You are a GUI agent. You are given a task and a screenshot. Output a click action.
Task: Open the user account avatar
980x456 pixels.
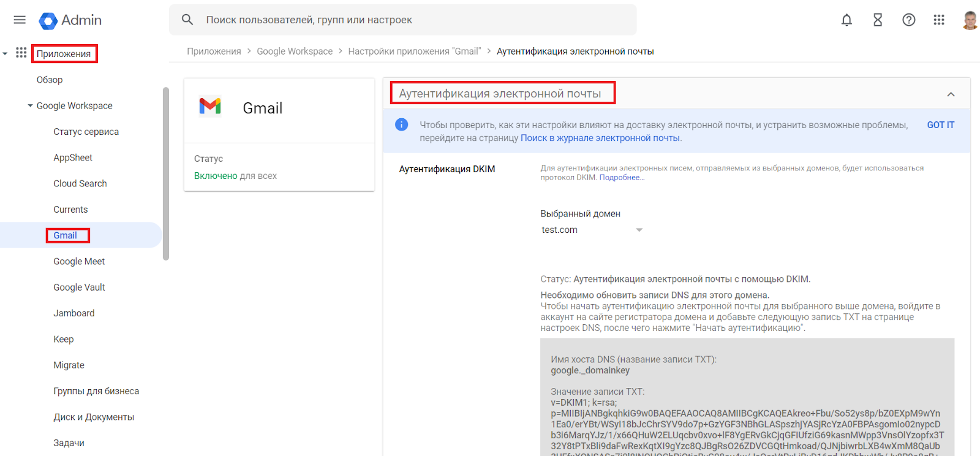click(970, 20)
